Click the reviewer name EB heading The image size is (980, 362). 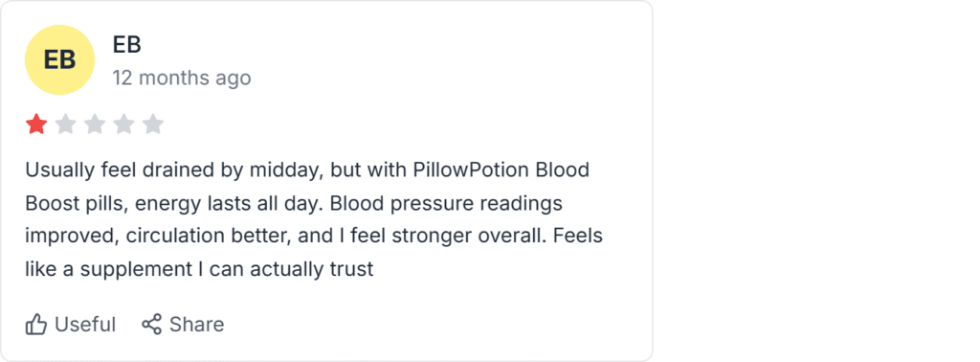(x=127, y=44)
